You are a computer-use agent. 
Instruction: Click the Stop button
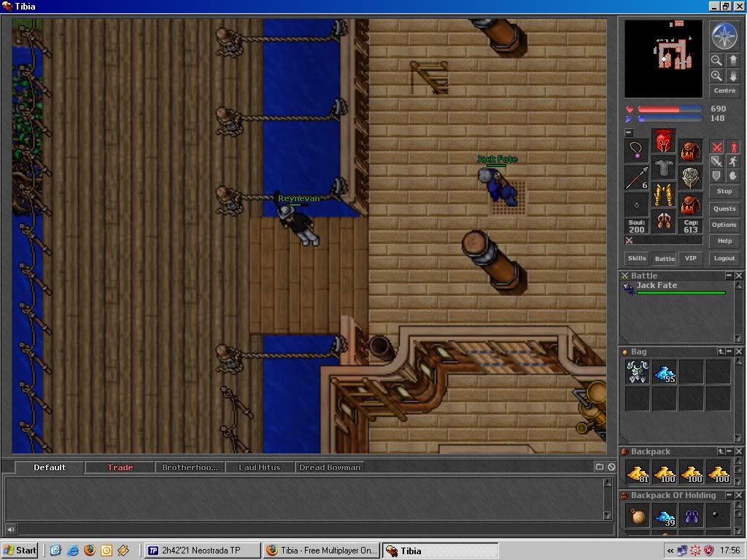(724, 191)
